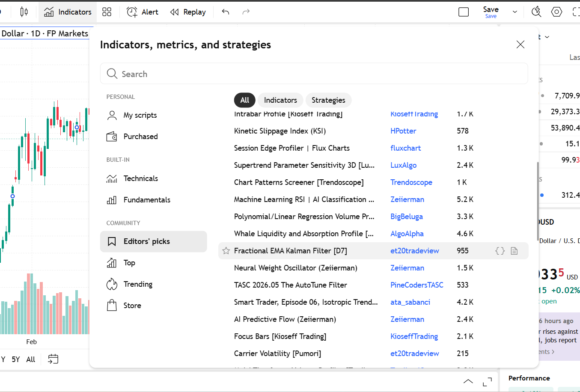The height and width of the screenshot is (392, 580).
Task: Open BigBeluga author profile link
Action: (x=407, y=217)
